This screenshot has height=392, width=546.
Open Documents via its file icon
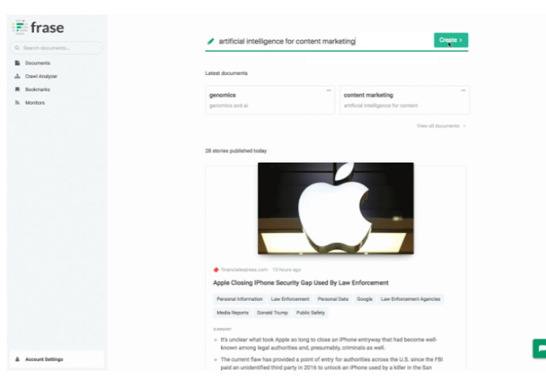coord(18,63)
